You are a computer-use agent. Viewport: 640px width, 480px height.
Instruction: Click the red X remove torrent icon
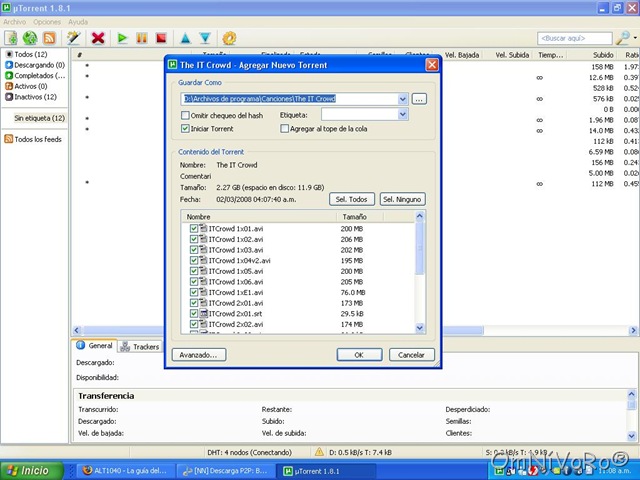[98, 38]
